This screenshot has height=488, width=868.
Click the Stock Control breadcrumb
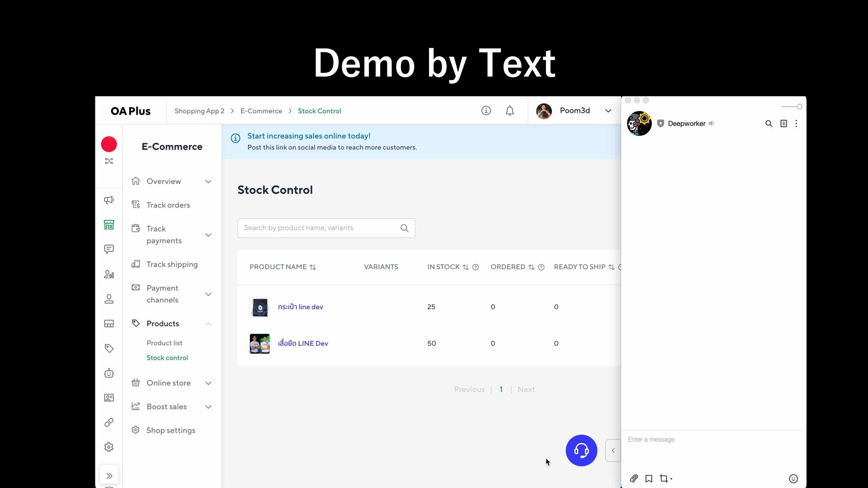coord(319,111)
